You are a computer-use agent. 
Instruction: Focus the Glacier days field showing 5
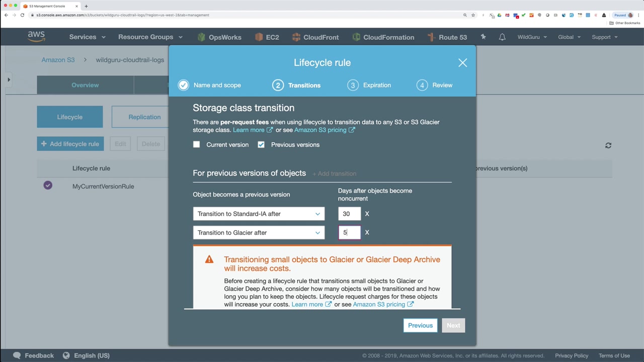pos(349,232)
